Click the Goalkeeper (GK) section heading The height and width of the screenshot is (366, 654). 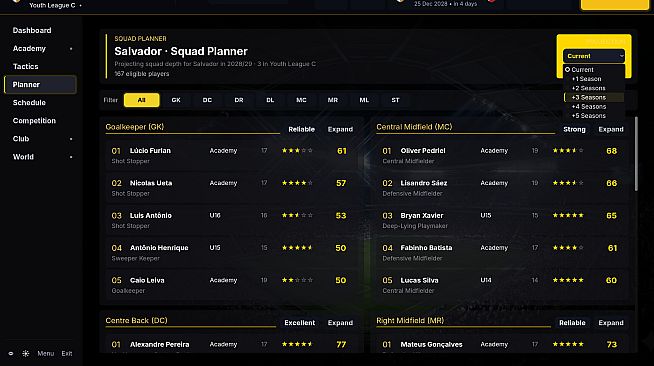(135, 127)
